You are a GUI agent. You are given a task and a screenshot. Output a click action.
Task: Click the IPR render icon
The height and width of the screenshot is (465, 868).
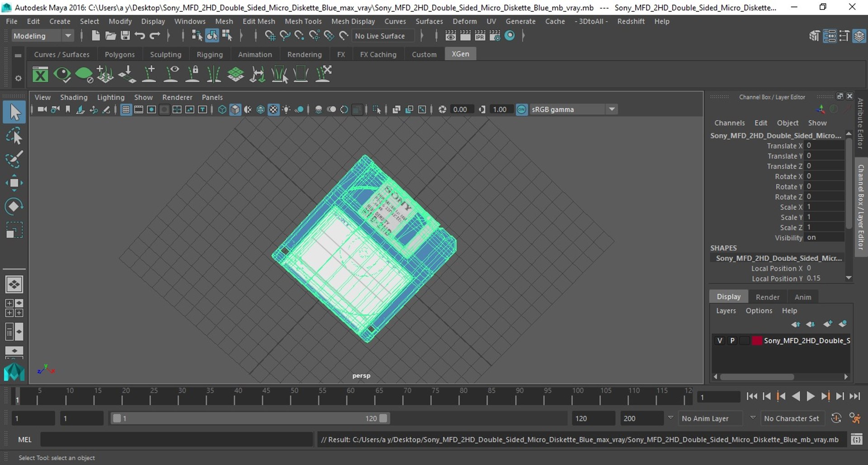click(x=480, y=36)
